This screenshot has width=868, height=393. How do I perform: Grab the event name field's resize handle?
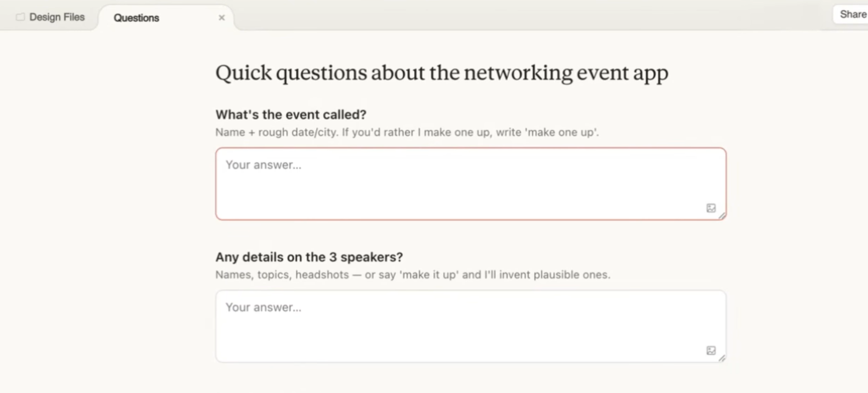[721, 215]
